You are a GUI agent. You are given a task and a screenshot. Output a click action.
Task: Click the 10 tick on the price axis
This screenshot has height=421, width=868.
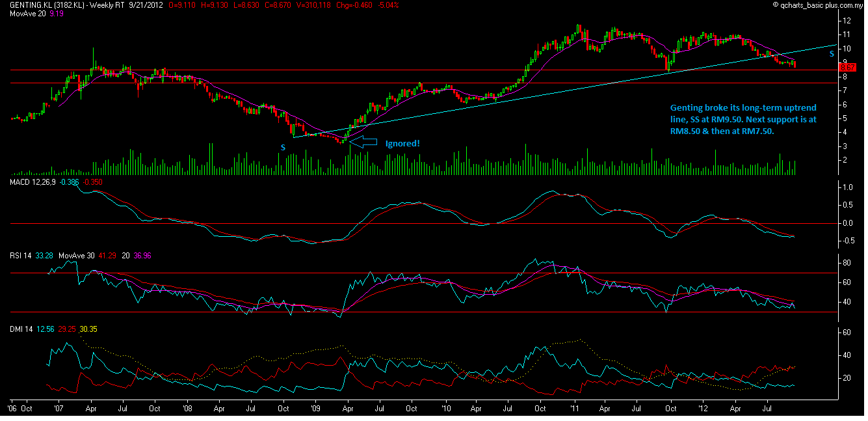(x=848, y=49)
